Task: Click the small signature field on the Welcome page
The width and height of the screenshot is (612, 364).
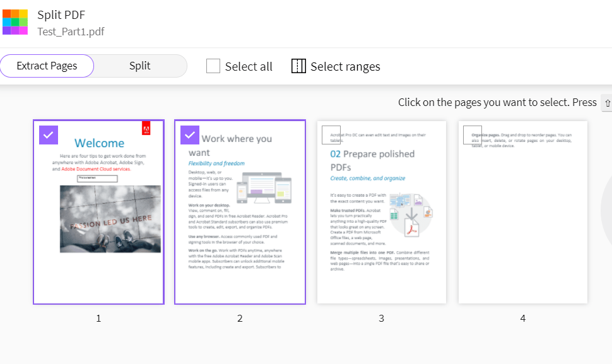Action: pyautogui.click(x=98, y=178)
